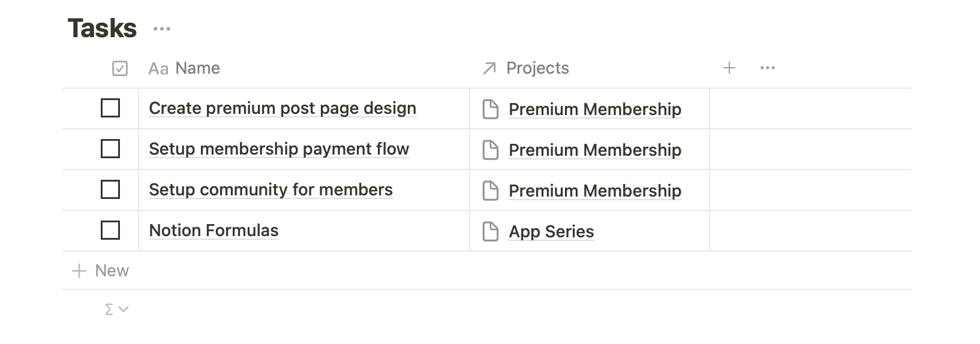Screen dimensions: 980x344
Task: Open the App Series project link
Action: [551, 232]
